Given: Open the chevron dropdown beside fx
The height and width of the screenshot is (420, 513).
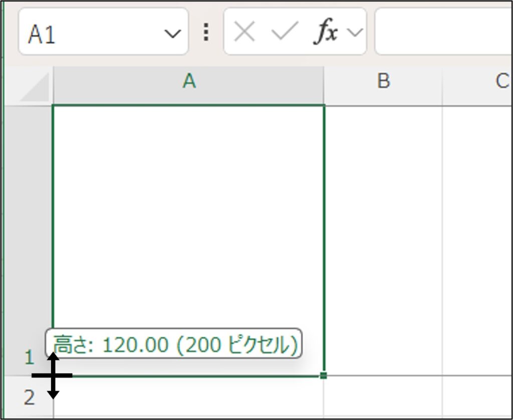Looking at the screenshot, I should click(x=355, y=33).
